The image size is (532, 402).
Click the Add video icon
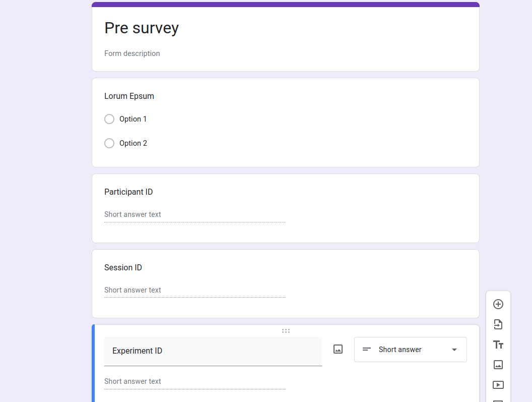click(x=498, y=385)
